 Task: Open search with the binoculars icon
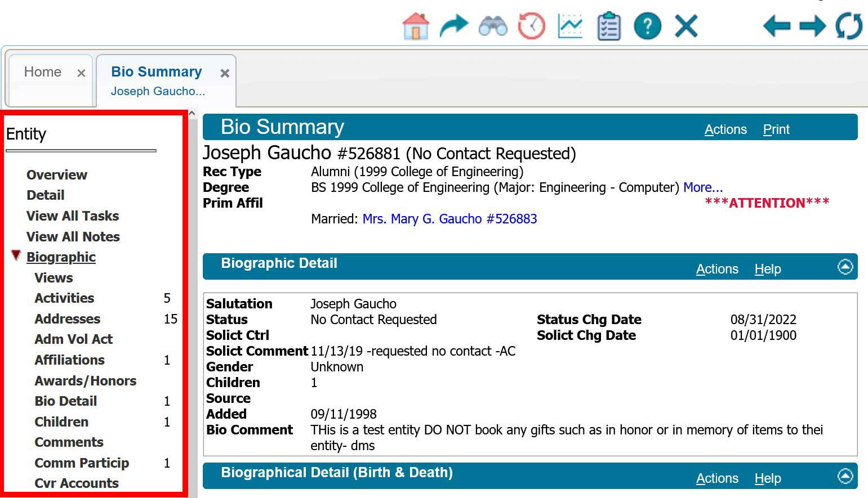[493, 26]
